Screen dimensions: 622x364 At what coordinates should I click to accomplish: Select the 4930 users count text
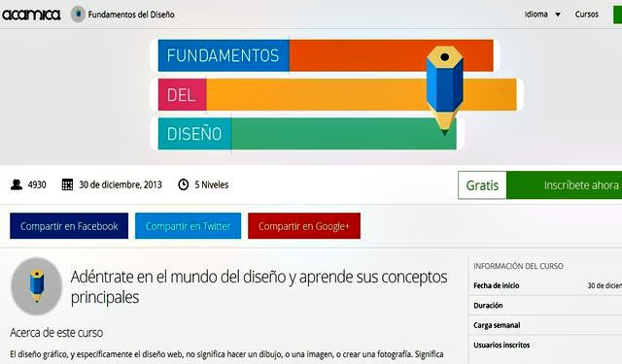click(x=37, y=185)
